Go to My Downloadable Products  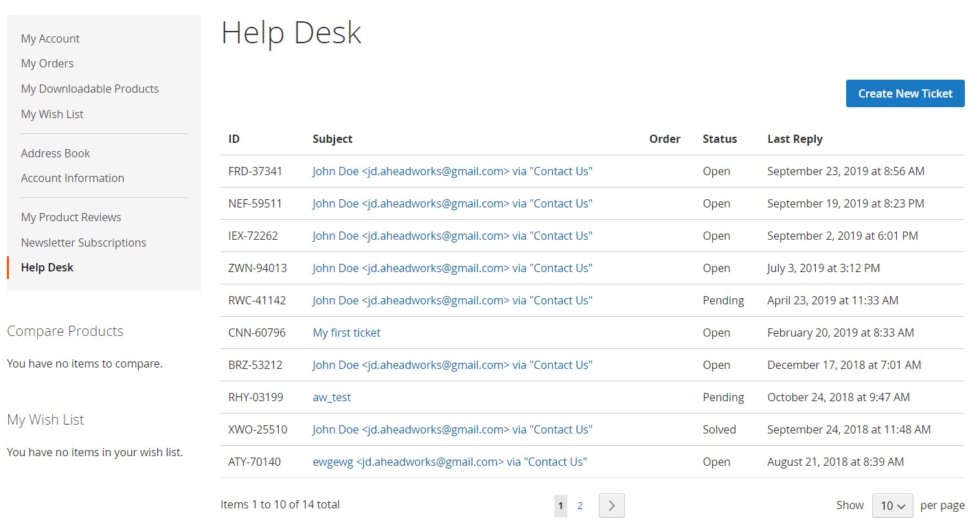pos(90,89)
